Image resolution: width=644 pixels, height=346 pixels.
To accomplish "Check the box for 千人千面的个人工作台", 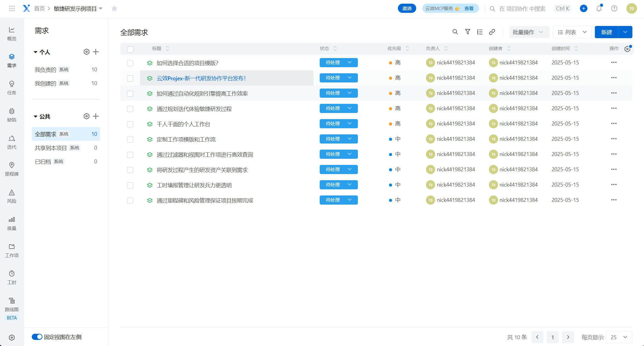I will coord(130,124).
